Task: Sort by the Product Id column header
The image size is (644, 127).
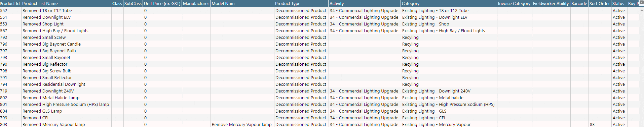Action: click(10, 3)
